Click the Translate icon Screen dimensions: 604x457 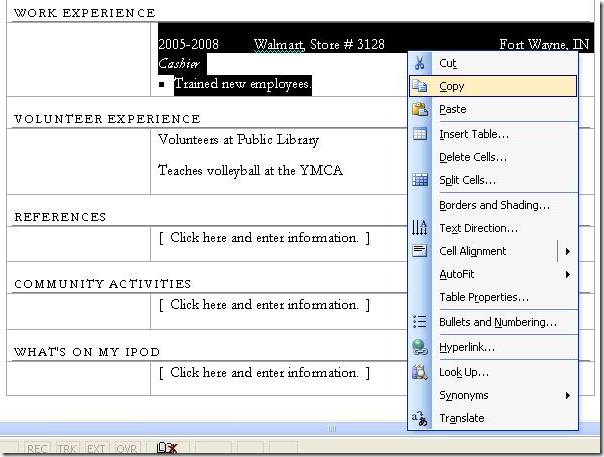point(419,418)
